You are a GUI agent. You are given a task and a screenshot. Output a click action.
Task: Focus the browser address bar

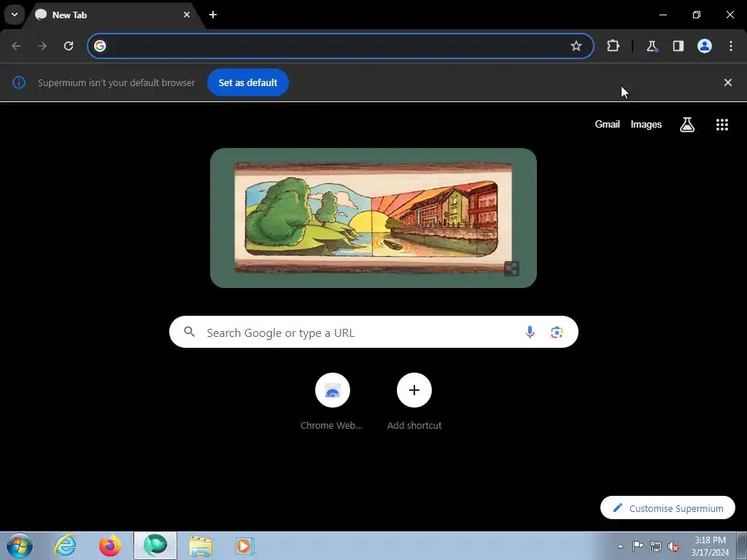(x=340, y=46)
